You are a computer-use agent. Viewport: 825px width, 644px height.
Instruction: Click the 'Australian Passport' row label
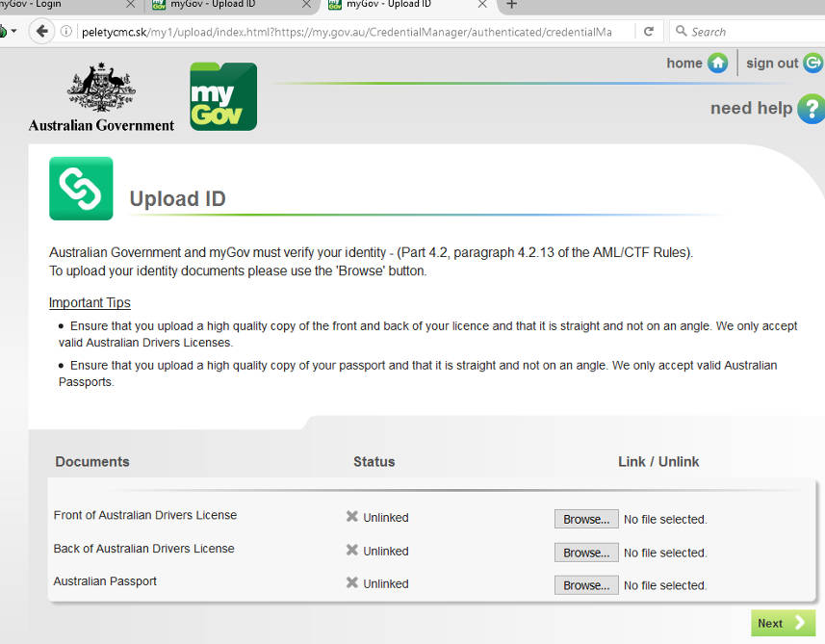pos(105,581)
